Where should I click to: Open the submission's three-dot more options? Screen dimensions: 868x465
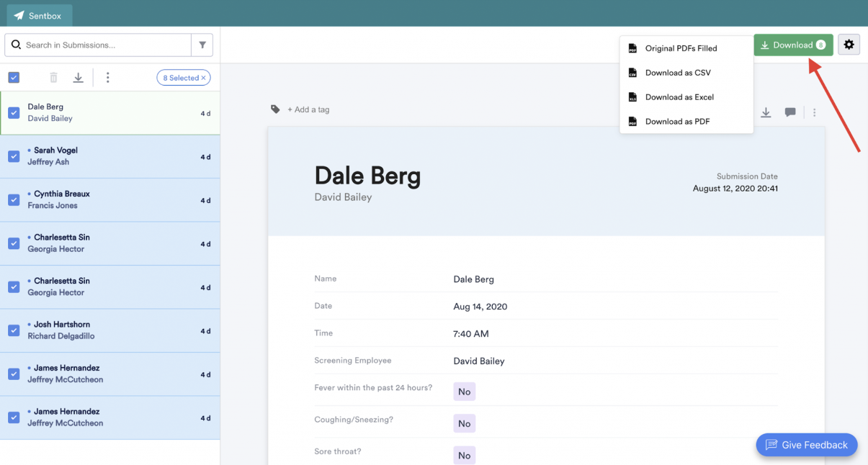[815, 112]
